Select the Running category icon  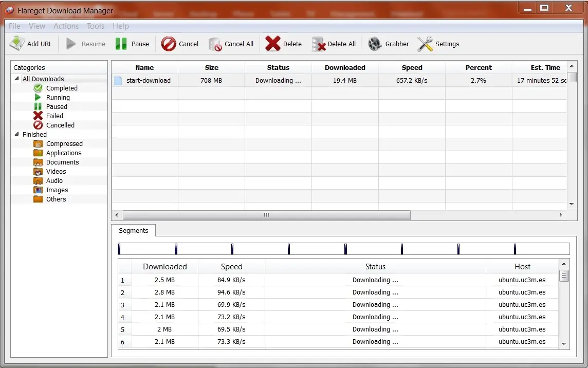[38, 97]
